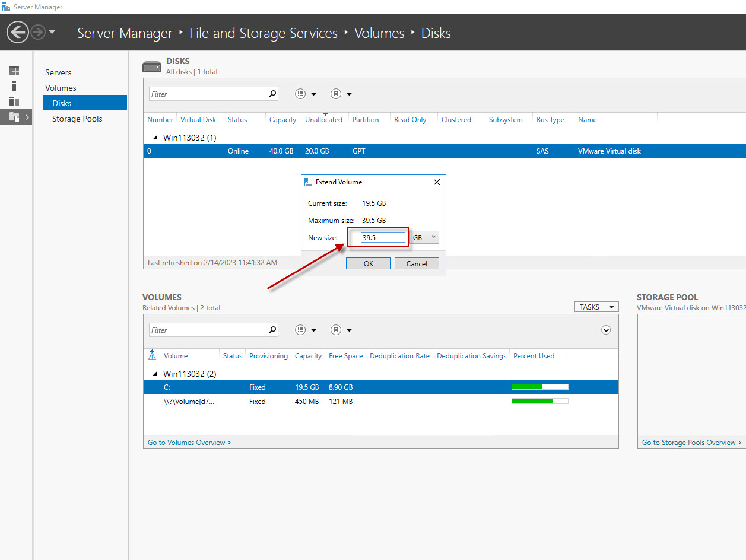Sort disks by Virtual Disk column
Viewport: 746px width, 560px height.
coord(198,119)
